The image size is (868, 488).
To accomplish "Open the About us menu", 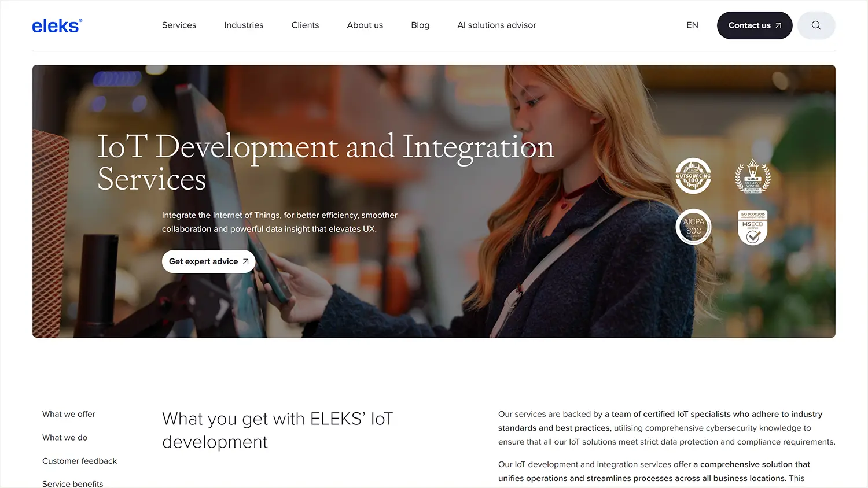I will [365, 25].
